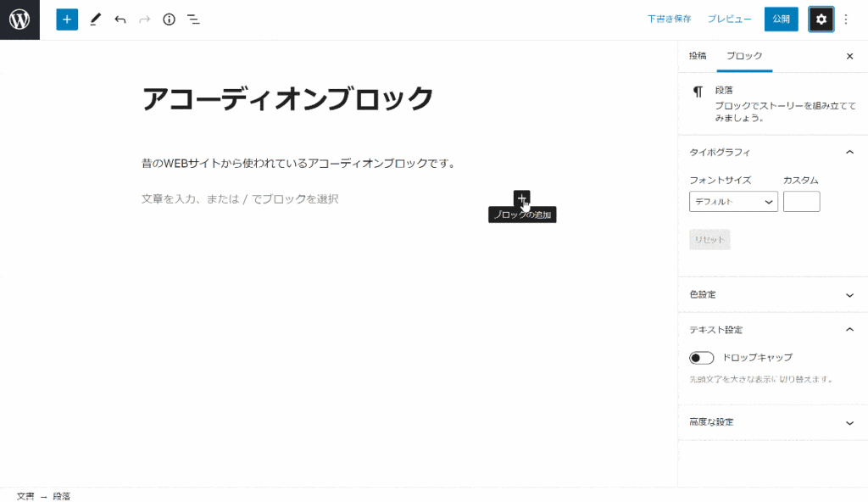Click the undo arrow icon
Screen dimensions: 868x502
coord(119,19)
